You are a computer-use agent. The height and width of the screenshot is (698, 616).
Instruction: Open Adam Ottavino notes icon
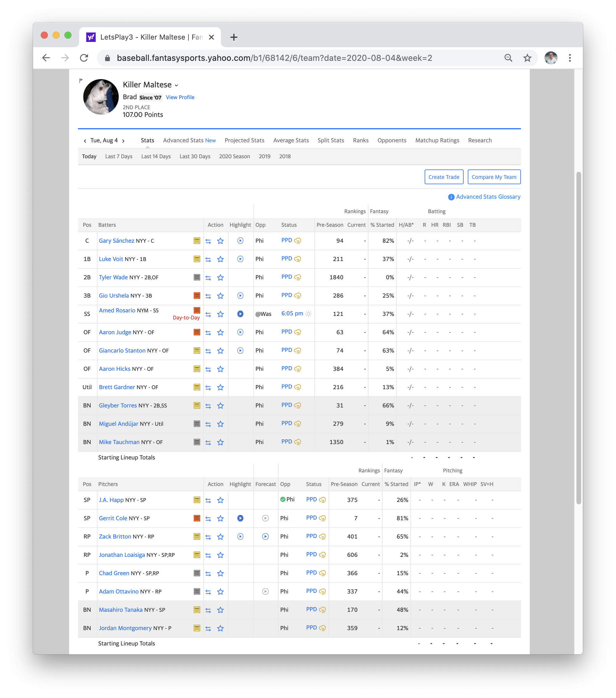point(197,591)
